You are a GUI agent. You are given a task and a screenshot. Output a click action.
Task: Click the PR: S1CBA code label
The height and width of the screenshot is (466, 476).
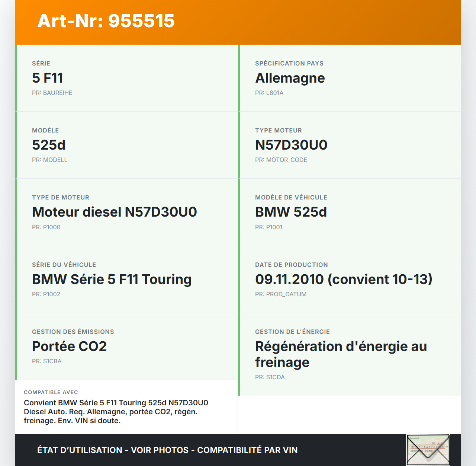[x=47, y=361]
